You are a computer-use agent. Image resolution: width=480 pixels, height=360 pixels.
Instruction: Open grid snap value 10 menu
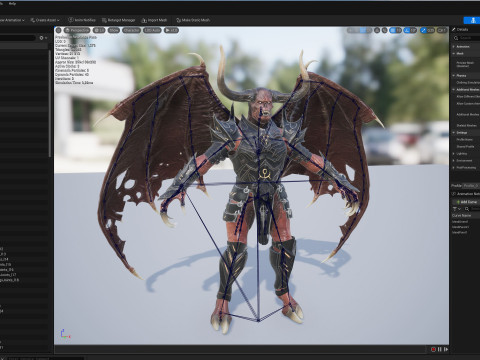(399, 30)
